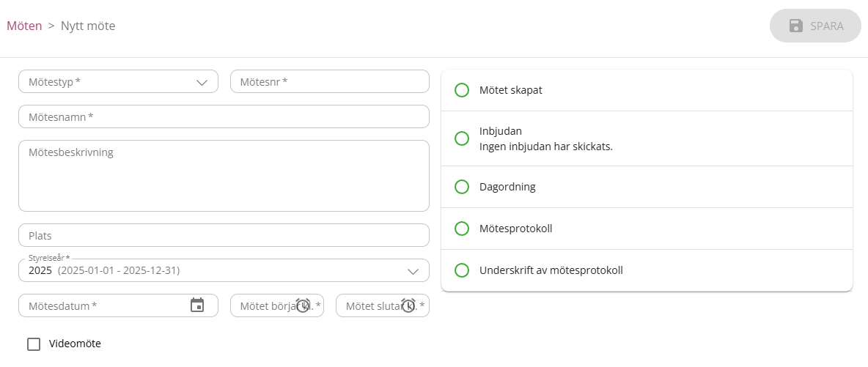
Task: Click into the Mötesnr field
Action: (330, 82)
